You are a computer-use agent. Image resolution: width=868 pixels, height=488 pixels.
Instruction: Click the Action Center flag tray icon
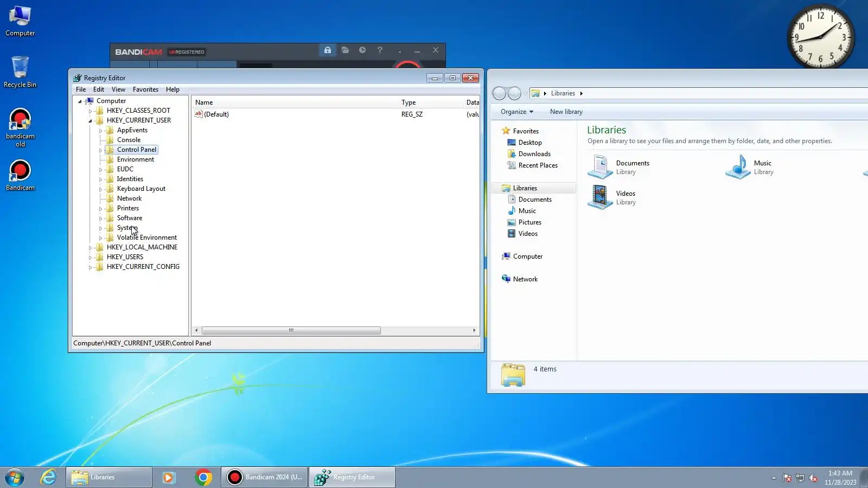coord(787,478)
